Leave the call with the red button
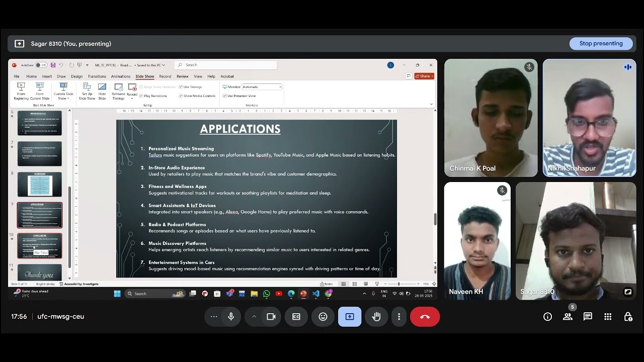 point(425,317)
